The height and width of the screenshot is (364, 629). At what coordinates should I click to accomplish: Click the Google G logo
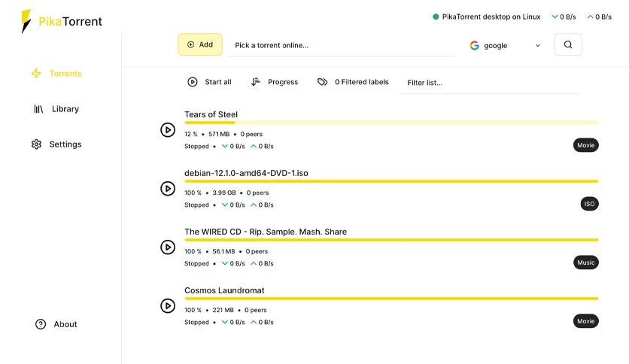click(x=475, y=45)
